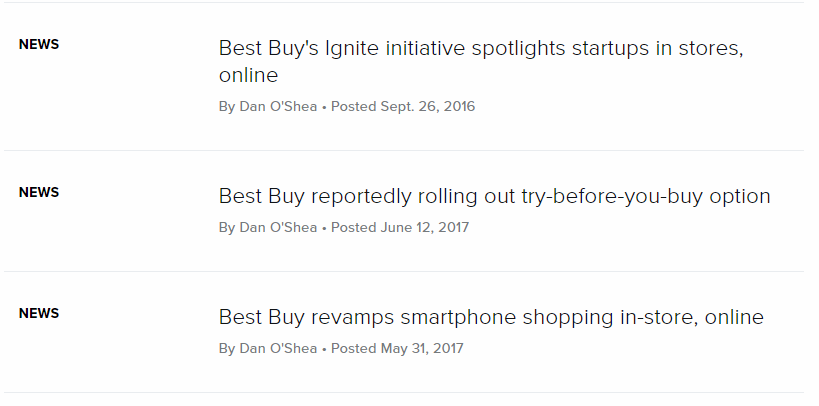Click the NEWS label beside Ignite article
The image size is (819, 406).
[x=39, y=44]
